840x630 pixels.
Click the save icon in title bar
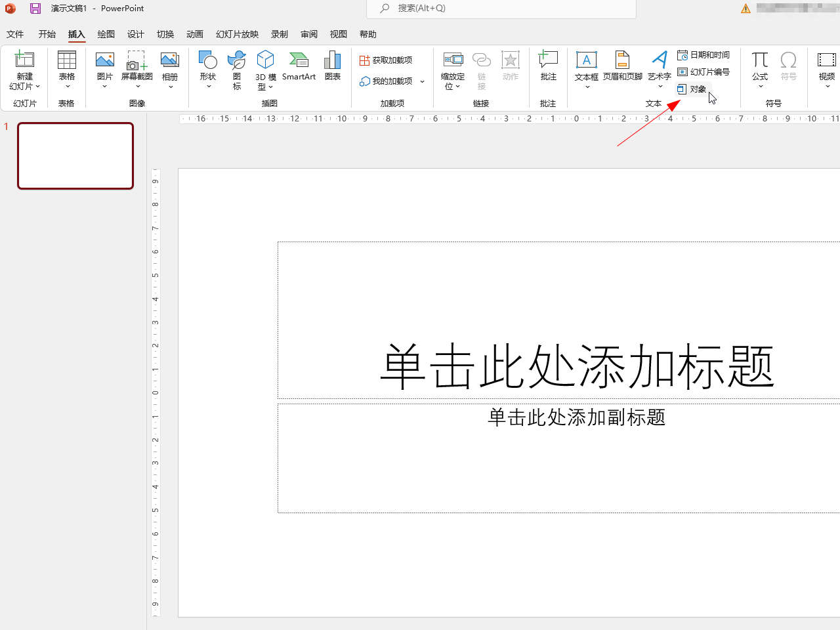(x=35, y=9)
